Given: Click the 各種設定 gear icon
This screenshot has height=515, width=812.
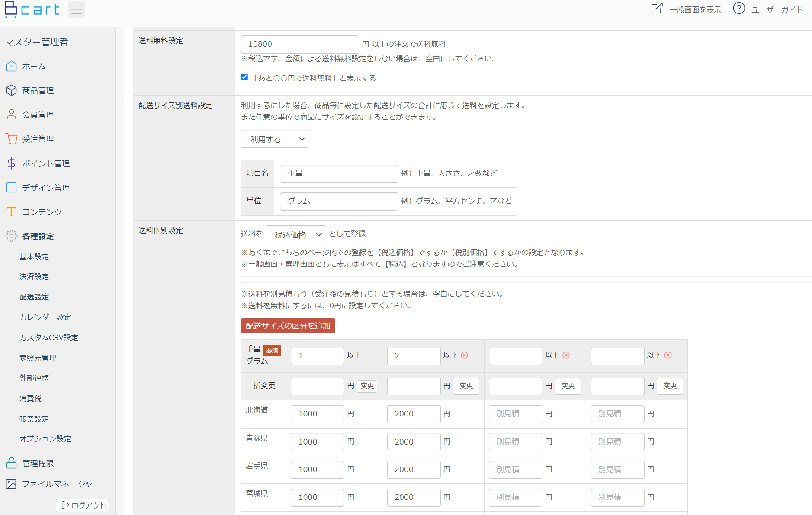Looking at the screenshot, I should (x=12, y=236).
